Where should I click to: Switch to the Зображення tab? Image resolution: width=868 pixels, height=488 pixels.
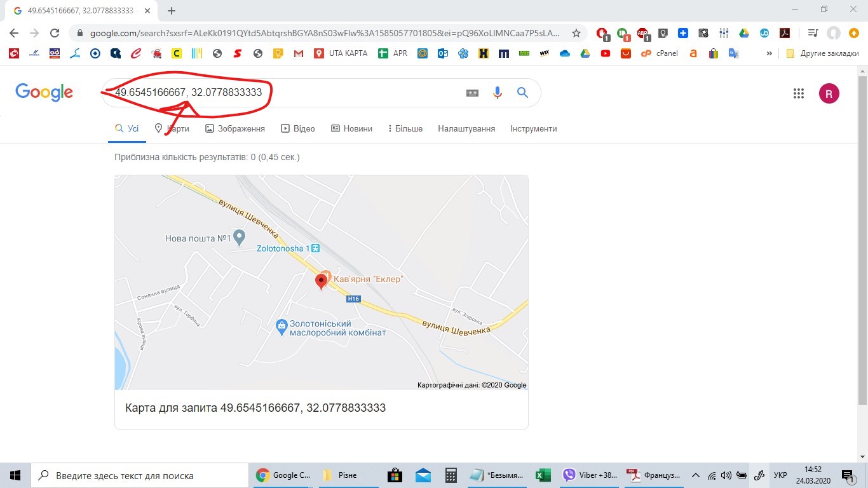[235, 128]
